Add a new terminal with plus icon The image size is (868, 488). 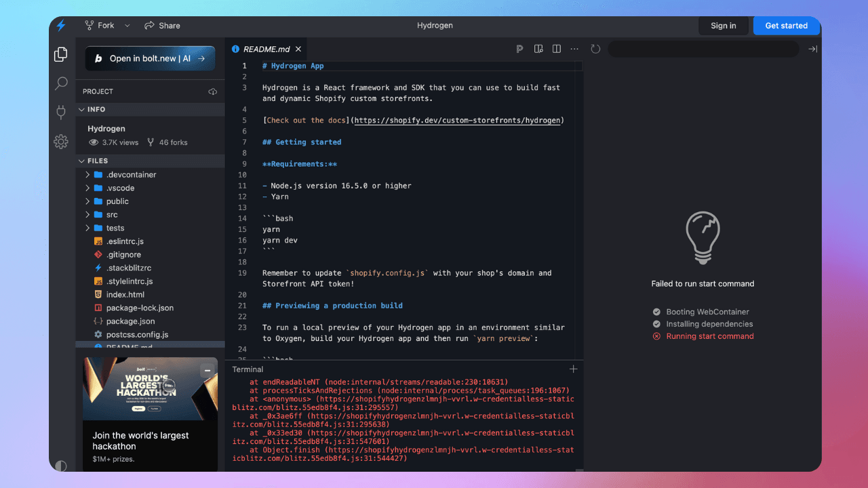(x=574, y=369)
